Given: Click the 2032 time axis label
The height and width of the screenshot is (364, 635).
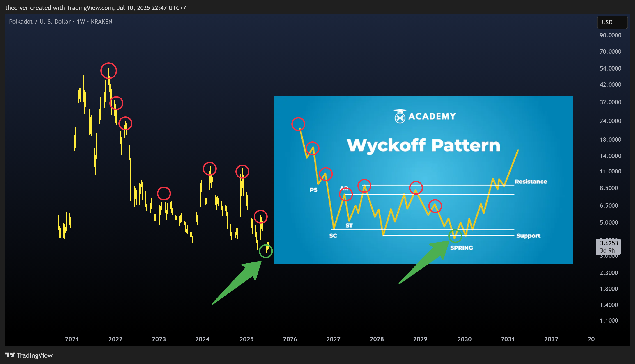Looking at the screenshot, I should [551, 339].
